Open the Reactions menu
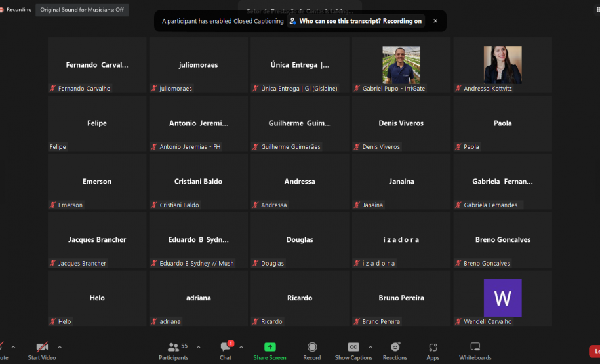The width and height of the screenshot is (600, 364). [395, 350]
